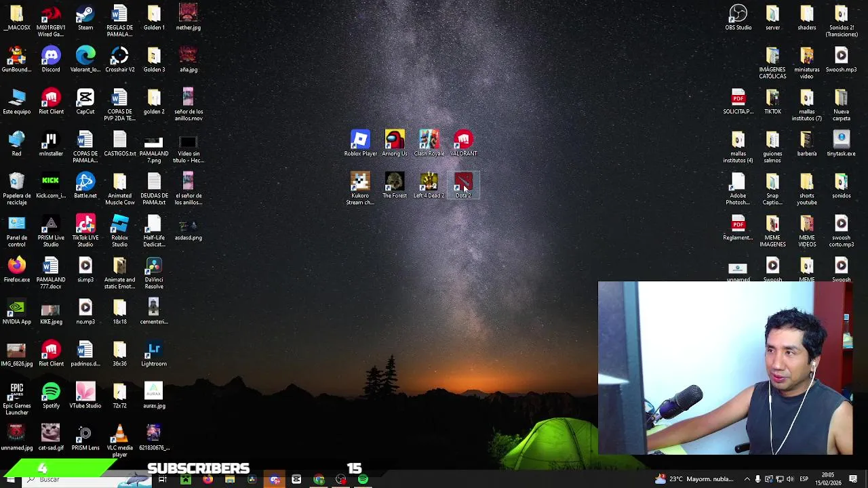Viewport: 868px width, 488px height.
Task: Open the taskbar weather widget 23°C
Action: (694, 479)
